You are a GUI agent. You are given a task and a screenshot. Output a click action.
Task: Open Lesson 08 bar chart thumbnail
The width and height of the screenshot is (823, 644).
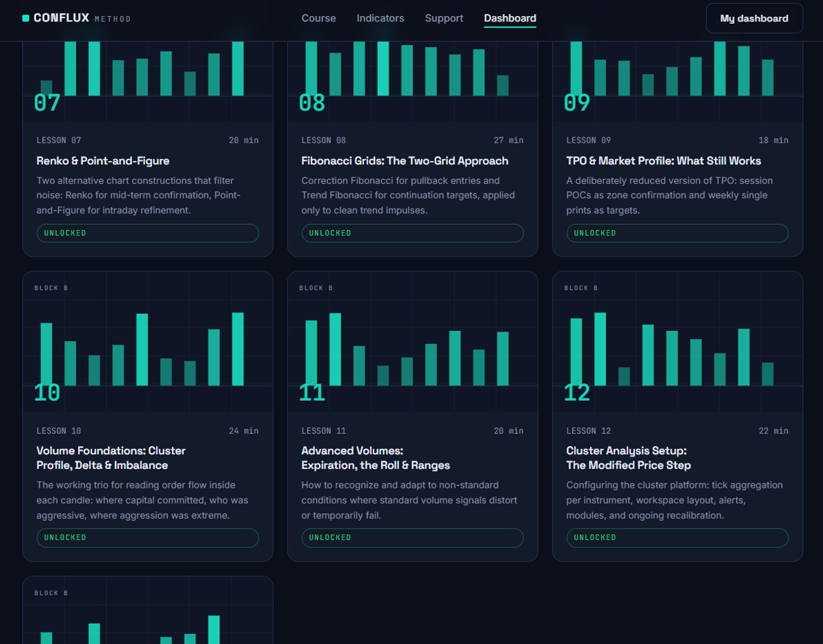point(413,81)
